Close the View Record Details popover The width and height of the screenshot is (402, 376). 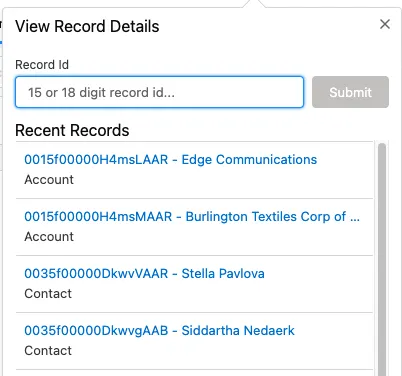(x=385, y=24)
